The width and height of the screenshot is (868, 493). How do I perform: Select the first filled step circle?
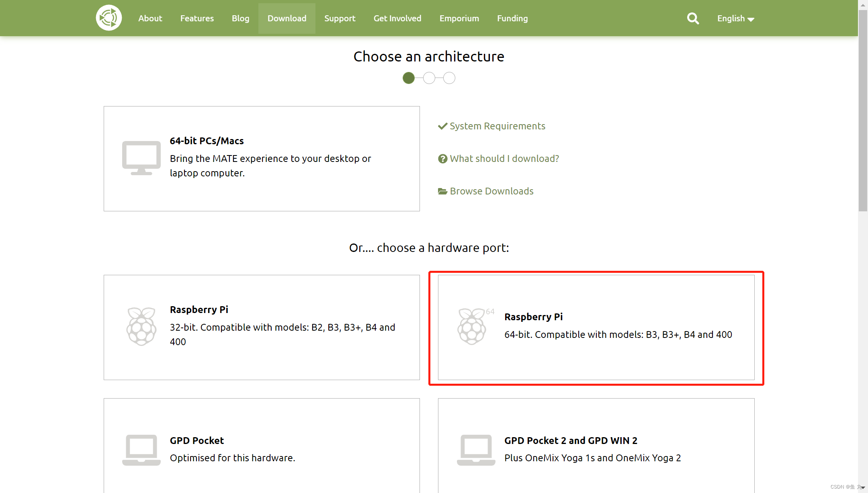point(409,78)
